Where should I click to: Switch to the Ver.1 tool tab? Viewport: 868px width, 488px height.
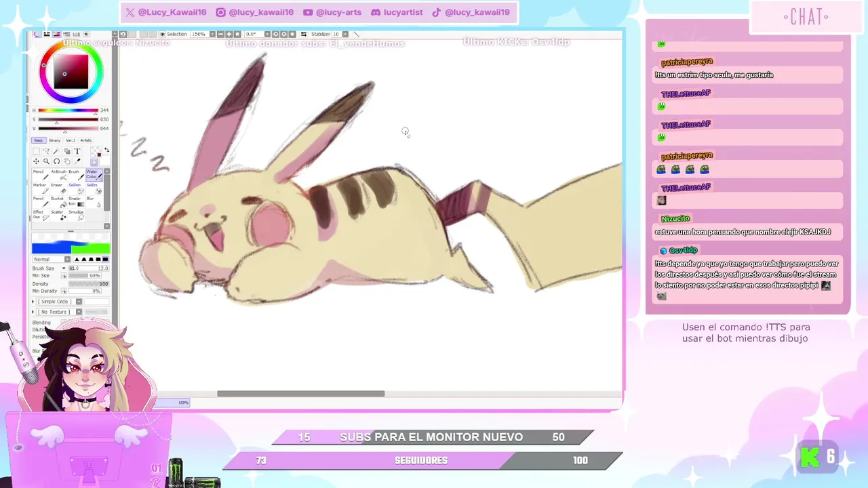[71, 140]
